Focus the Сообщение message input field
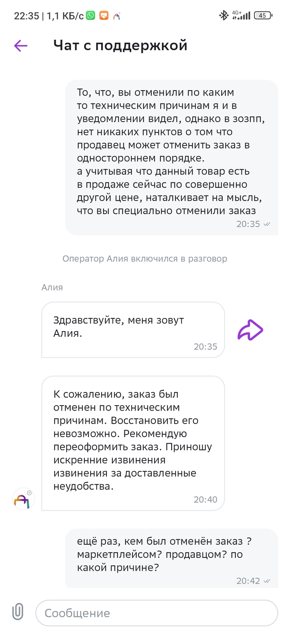The width and height of the screenshot is (290, 644). pyautogui.click(x=157, y=613)
